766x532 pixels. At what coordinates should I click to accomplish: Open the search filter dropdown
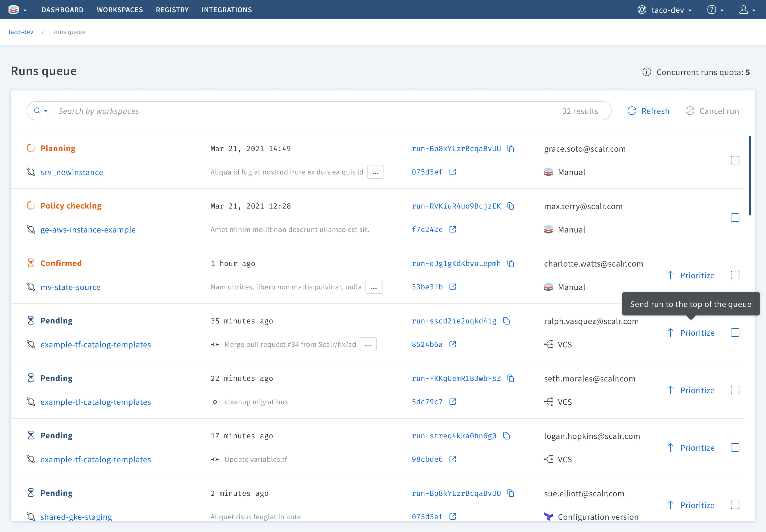[40, 111]
